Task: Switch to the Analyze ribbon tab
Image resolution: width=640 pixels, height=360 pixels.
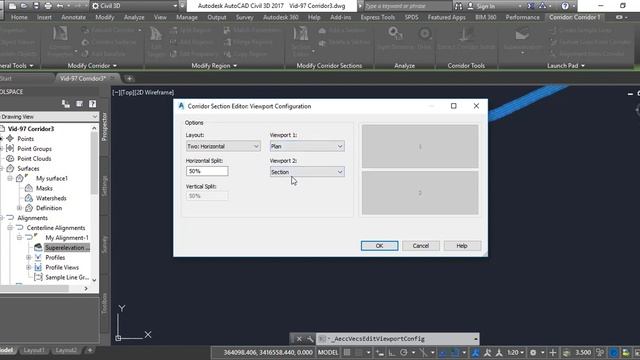Action: point(134,17)
